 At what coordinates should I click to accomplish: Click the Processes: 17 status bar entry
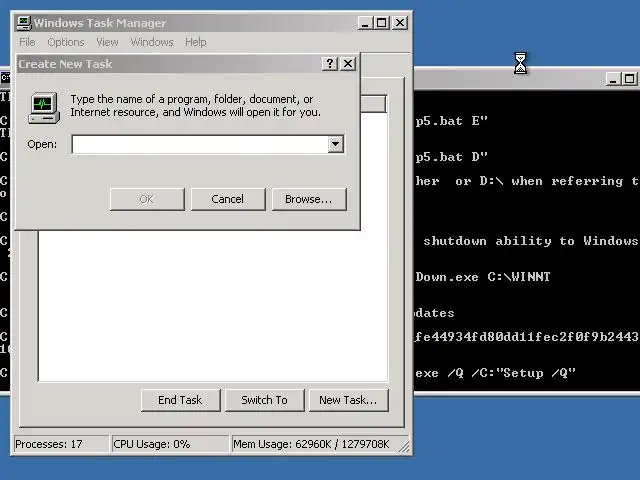62,444
